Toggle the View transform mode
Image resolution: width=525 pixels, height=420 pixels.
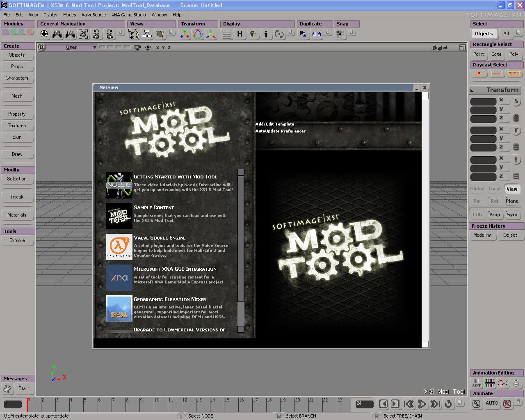click(512, 189)
